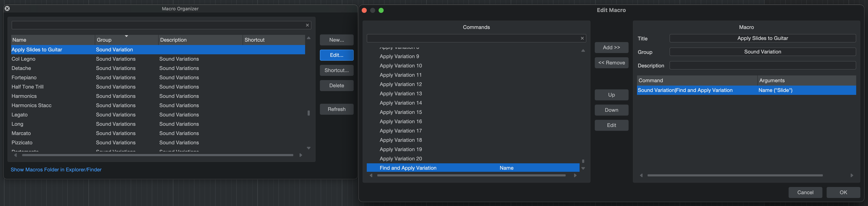Select the Fortepiano macro
The height and width of the screenshot is (206, 868).
click(158, 78)
